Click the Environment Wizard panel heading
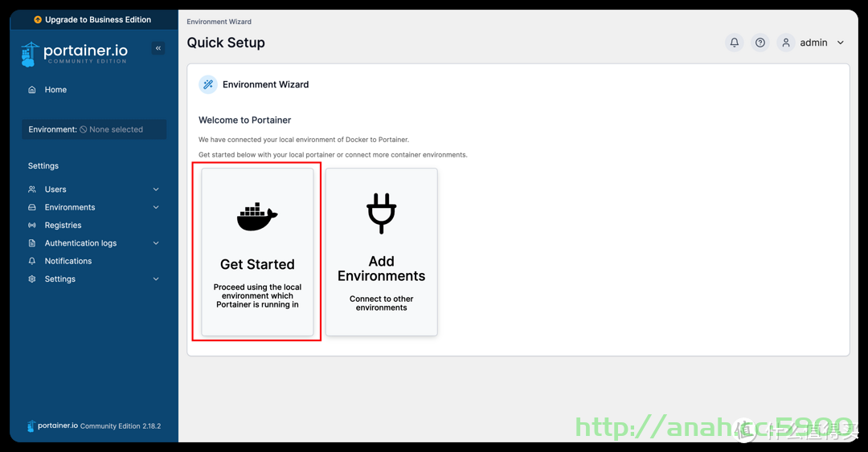Image resolution: width=868 pixels, height=452 pixels. pos(266,84)
